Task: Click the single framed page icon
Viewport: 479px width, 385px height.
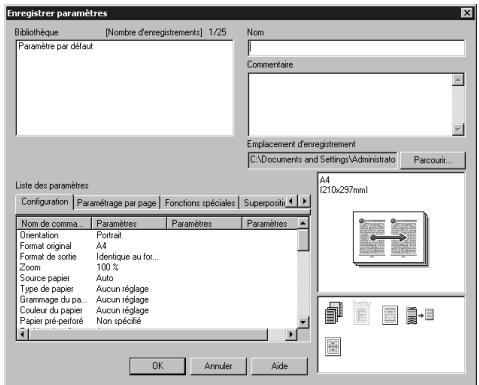Action: 390,315
